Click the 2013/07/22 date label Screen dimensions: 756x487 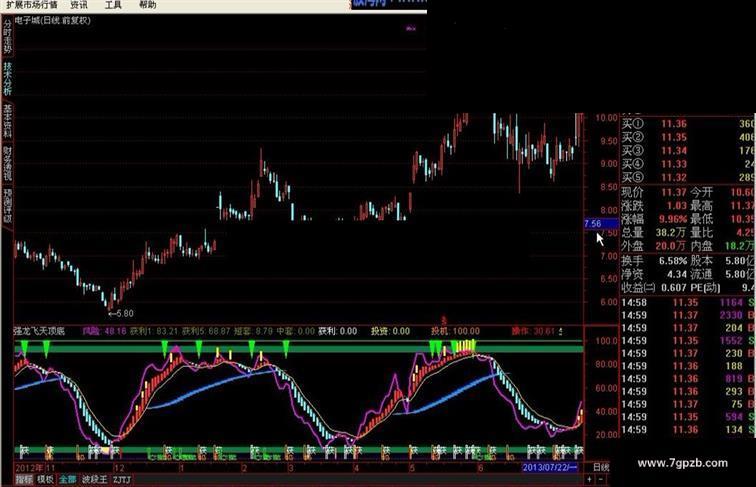550,467
